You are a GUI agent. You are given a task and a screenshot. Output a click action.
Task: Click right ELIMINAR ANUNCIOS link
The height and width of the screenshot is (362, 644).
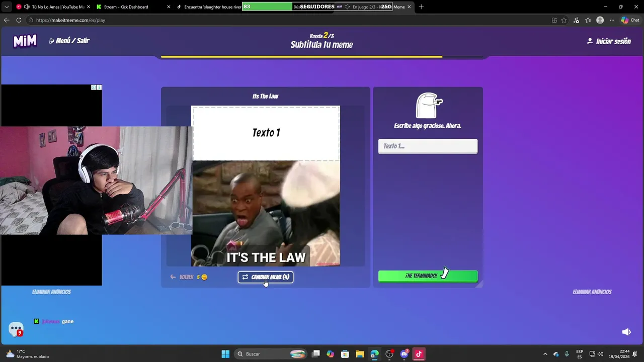click(592, 292)
